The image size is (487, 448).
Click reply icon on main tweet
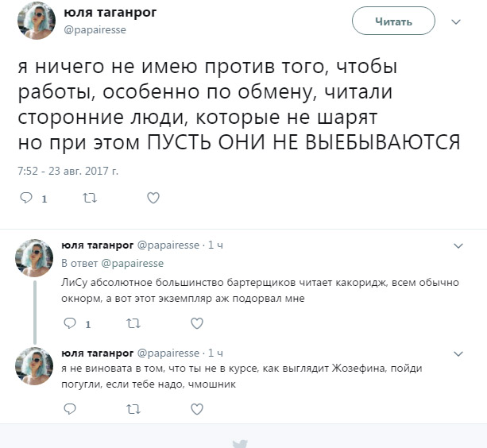[26, 199]
